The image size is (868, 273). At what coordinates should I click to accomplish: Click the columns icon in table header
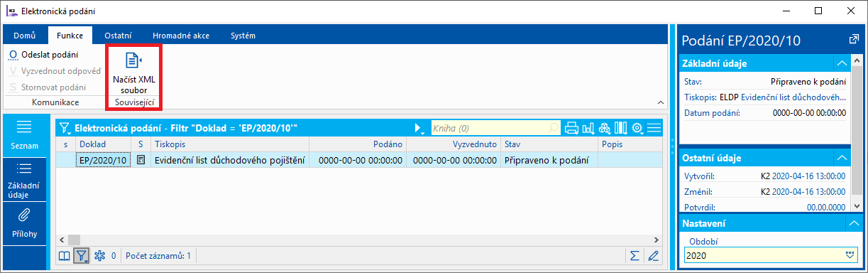click(620, 128)
